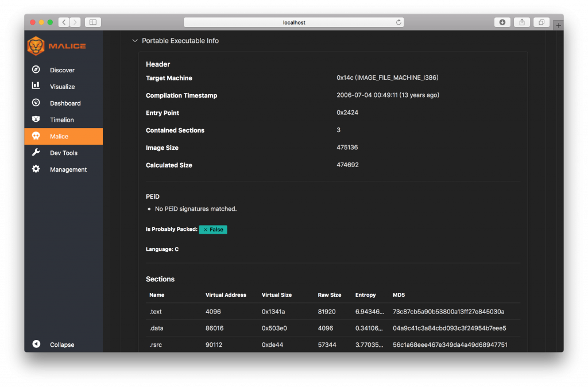Click No PEiD signatures matched text
Screen dimensions: 588x387
click(196, 209)
